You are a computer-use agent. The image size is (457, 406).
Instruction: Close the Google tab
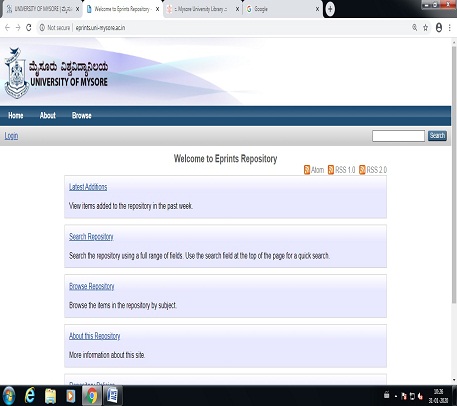[x=317, y=9]
